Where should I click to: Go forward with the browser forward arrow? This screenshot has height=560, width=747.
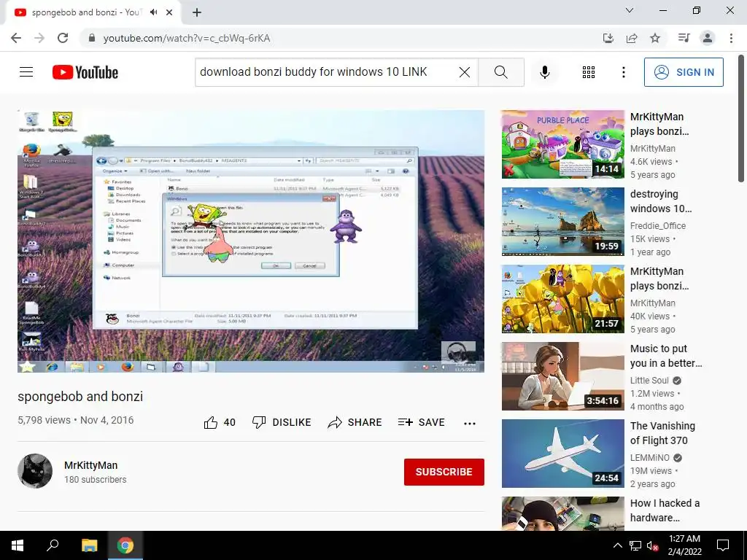(39, 38)
